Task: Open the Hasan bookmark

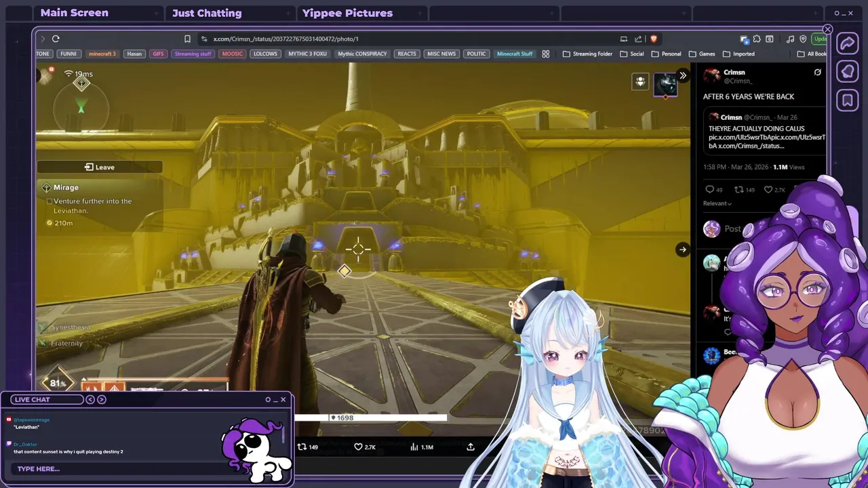Action: [x=134, y=54]
